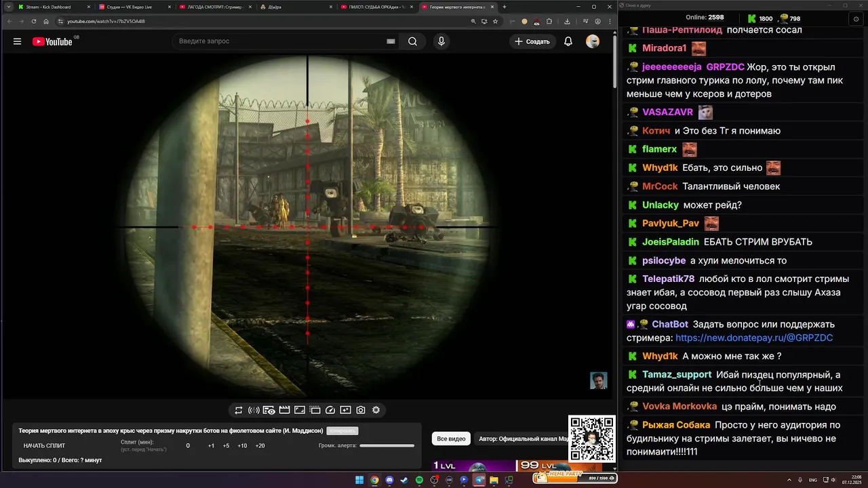Open the browser extensions puzzle icon

tap(549, 21)
